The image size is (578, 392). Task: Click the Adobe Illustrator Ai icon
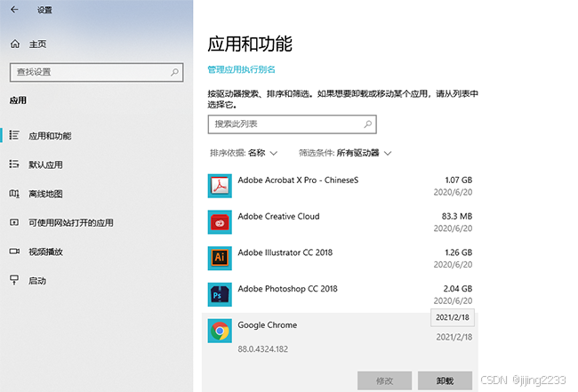coord(220,259)
